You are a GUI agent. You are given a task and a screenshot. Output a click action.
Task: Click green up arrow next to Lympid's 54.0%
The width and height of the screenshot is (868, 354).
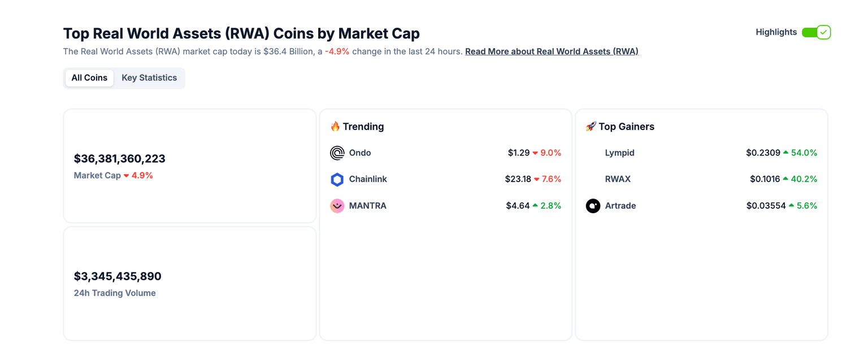pos(785,153)
